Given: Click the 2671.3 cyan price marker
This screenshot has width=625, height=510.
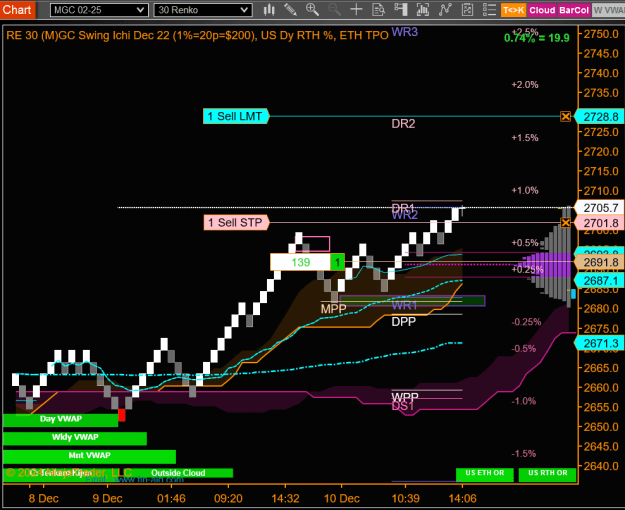Looking at the screenshot, I should [x=600, y=343].
